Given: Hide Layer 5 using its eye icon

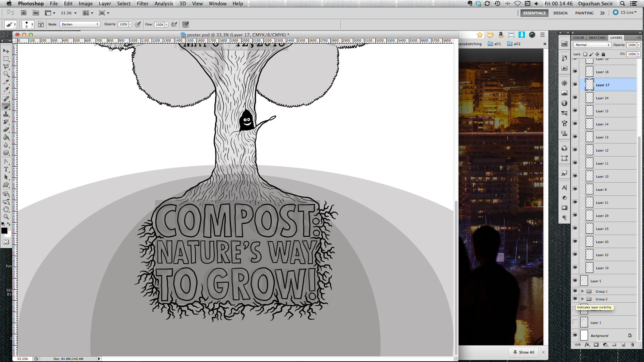Looking at the screenshot, I should click(x=575, y=281).
